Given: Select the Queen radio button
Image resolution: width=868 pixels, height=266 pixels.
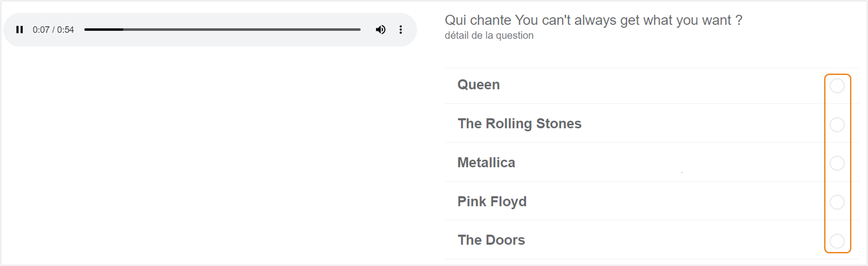Looking at the screenshot, I should pos(837,86).
